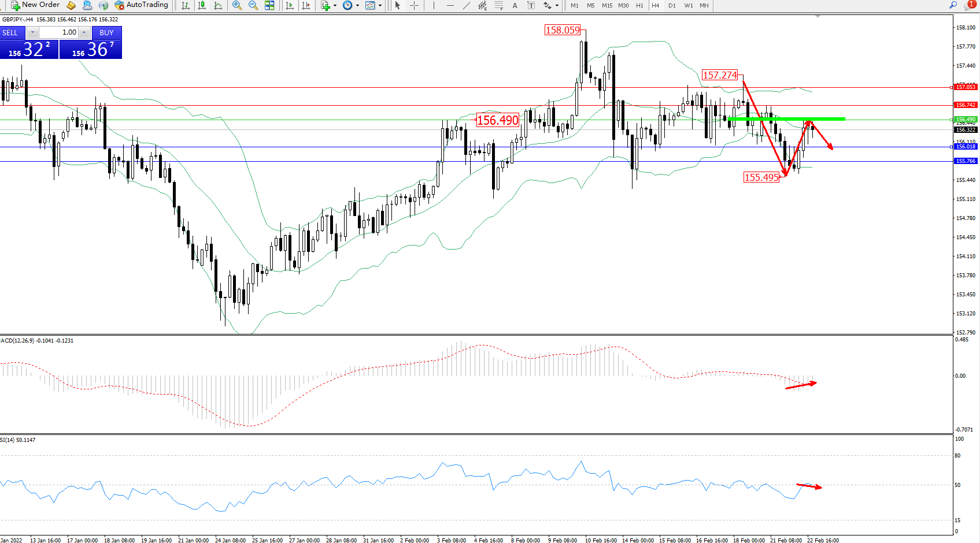
Task: Click the New Order button
Action: [x=35, y=5]
